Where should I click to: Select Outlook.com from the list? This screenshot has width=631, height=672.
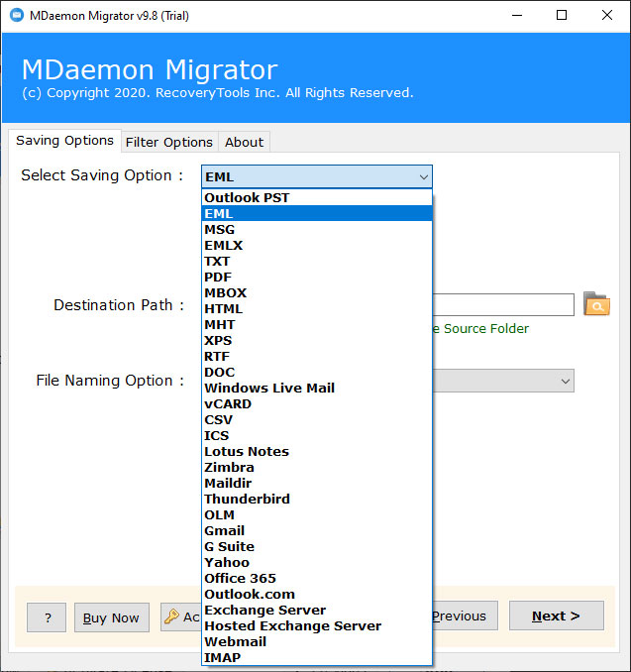click(317, 594)
